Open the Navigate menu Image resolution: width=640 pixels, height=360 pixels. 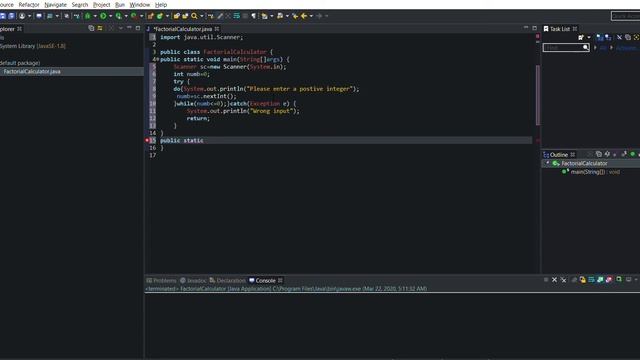pyautogui.click(x=55, y=4)
